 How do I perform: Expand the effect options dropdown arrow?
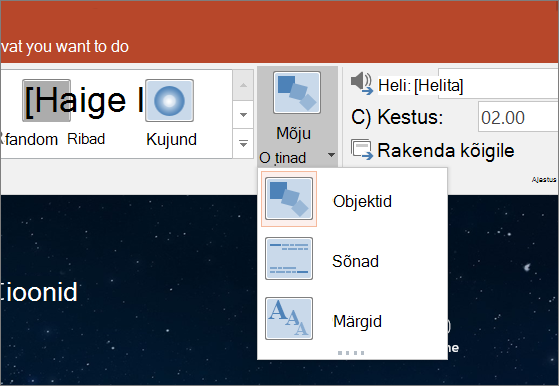331,155
